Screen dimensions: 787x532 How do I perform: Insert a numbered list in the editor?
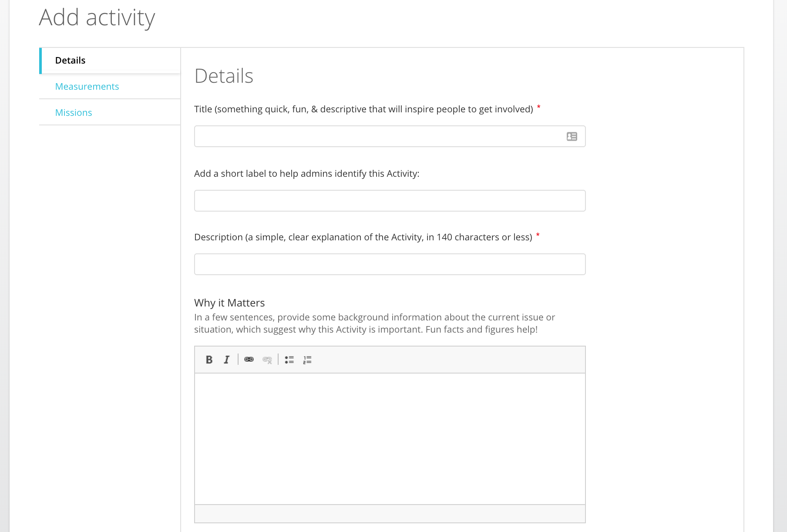pyautogui.click(x=307, y=360)
